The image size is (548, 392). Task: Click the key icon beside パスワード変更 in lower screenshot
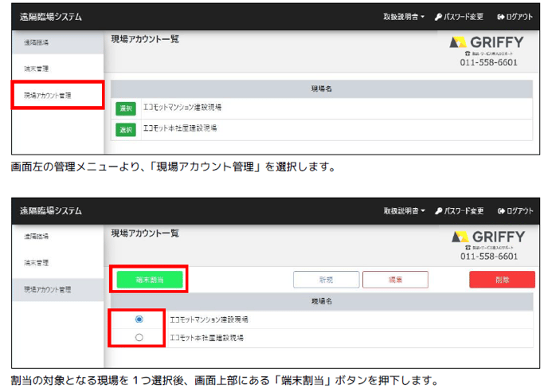coord(439,211)
